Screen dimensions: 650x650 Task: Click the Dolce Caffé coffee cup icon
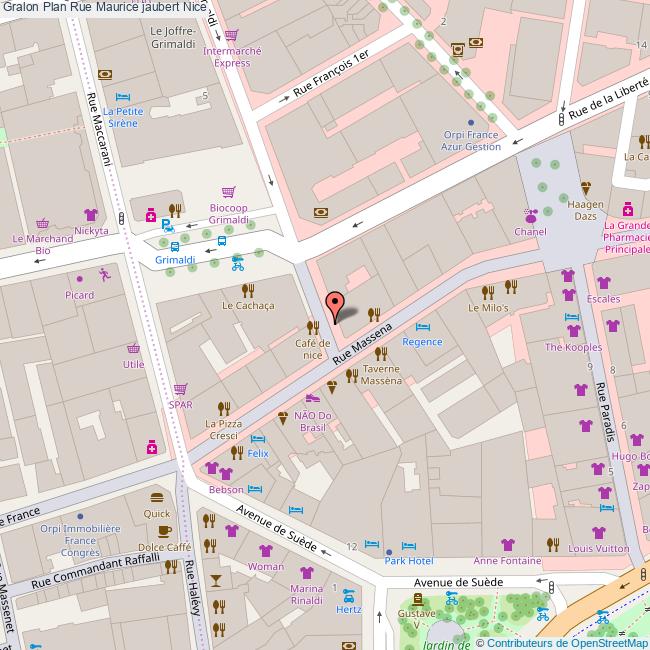(x=164, y=531)
